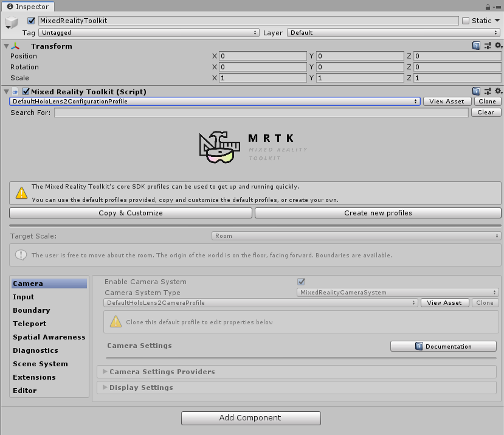
Task: Expand Camera Settings Providers section
Action: point(296,372)
